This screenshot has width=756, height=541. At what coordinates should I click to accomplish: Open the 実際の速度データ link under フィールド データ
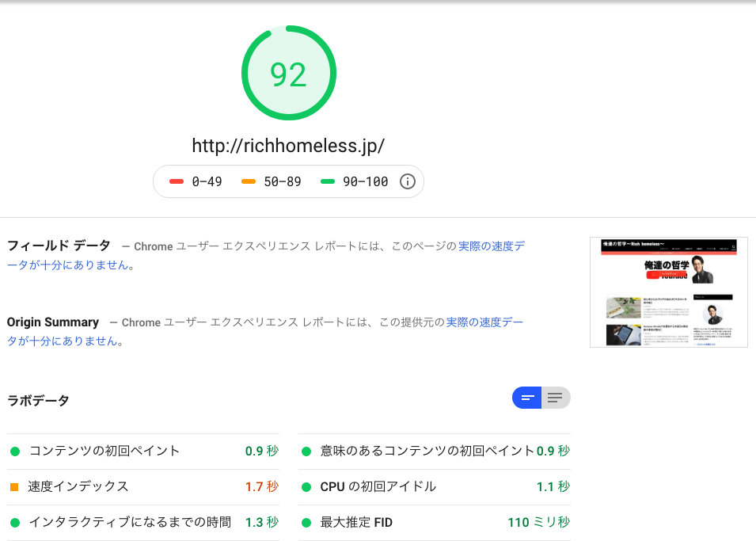coord(491,246)
